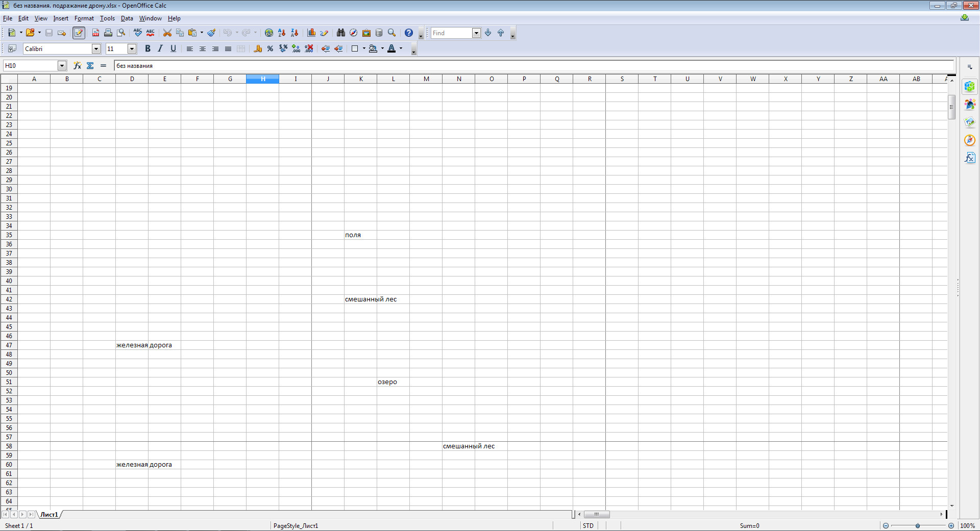Run the Spelling check icon
The image size is (980, 531).
tap(138, 33)
